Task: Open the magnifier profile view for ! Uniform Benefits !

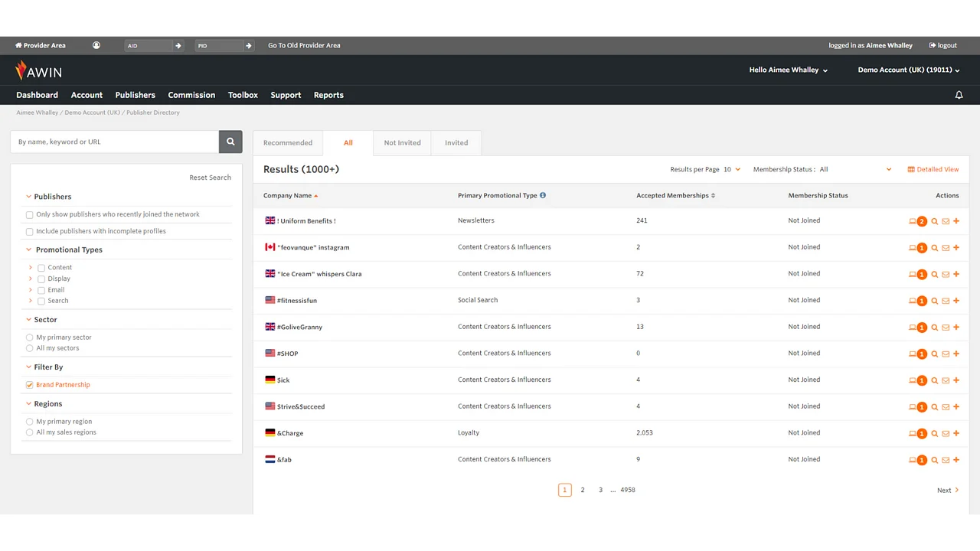Action: 934,221
